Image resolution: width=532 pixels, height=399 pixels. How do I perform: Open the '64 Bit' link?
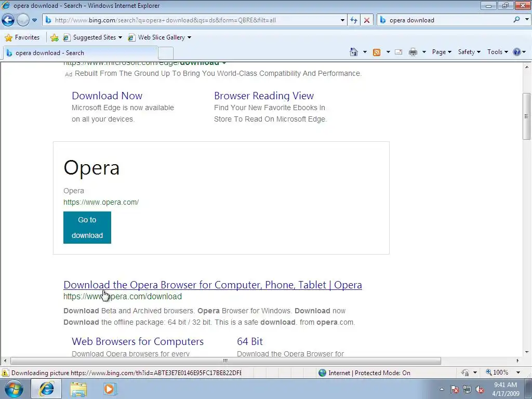pyautogui.click(x=250, y=341)
